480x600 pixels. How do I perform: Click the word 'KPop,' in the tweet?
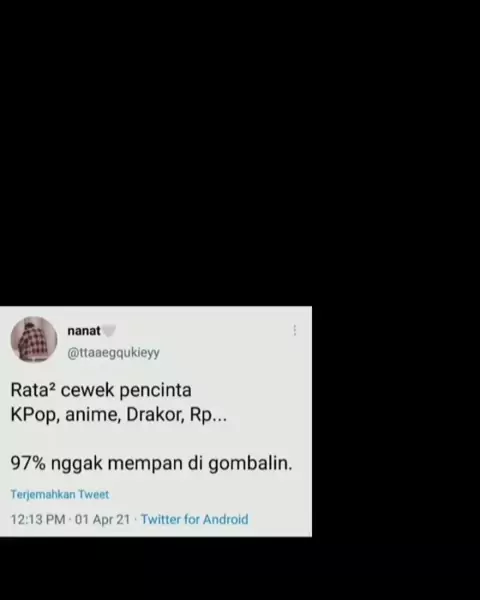tap(35, 415)
